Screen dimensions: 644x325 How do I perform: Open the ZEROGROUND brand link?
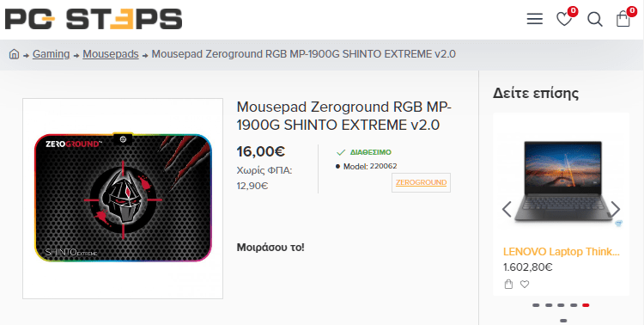[421, 182]
